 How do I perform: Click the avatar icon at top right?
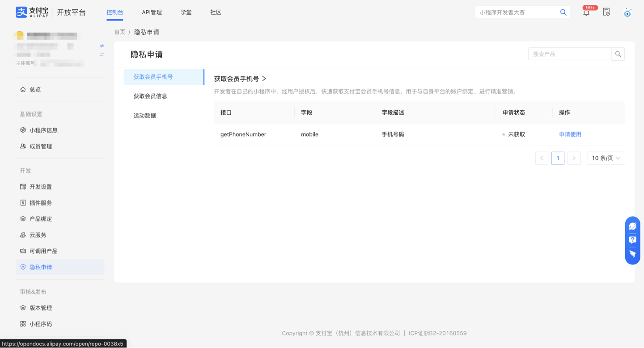pyautogui.click(x=627, y=13)
